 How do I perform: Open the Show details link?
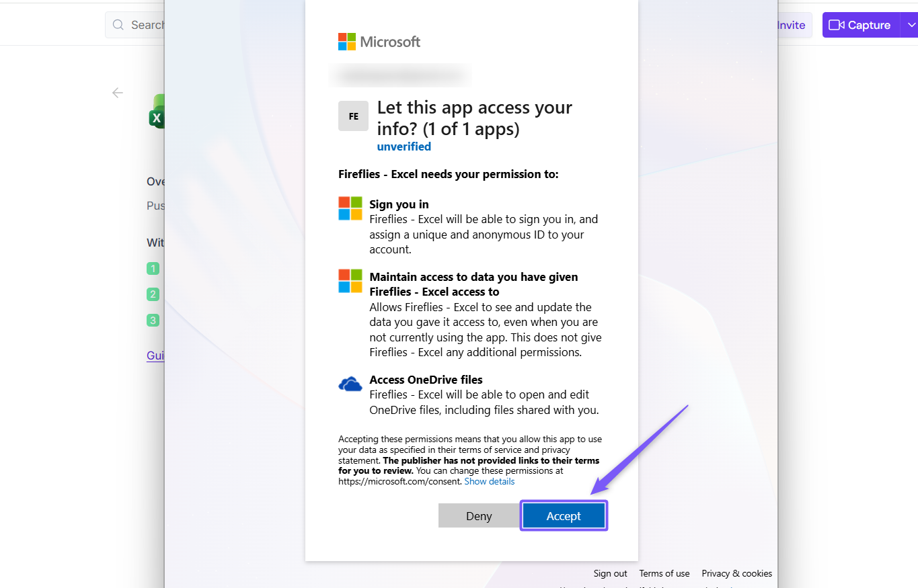click(x=489, y=481)
